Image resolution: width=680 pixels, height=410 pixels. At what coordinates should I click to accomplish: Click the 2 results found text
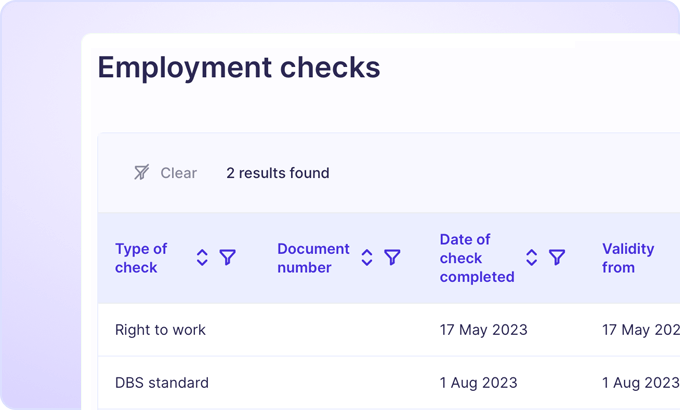277,173
